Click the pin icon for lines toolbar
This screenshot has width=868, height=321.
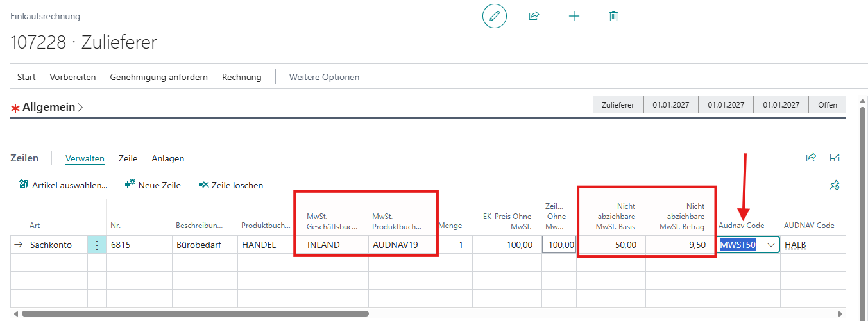click(x=835, y=185)
